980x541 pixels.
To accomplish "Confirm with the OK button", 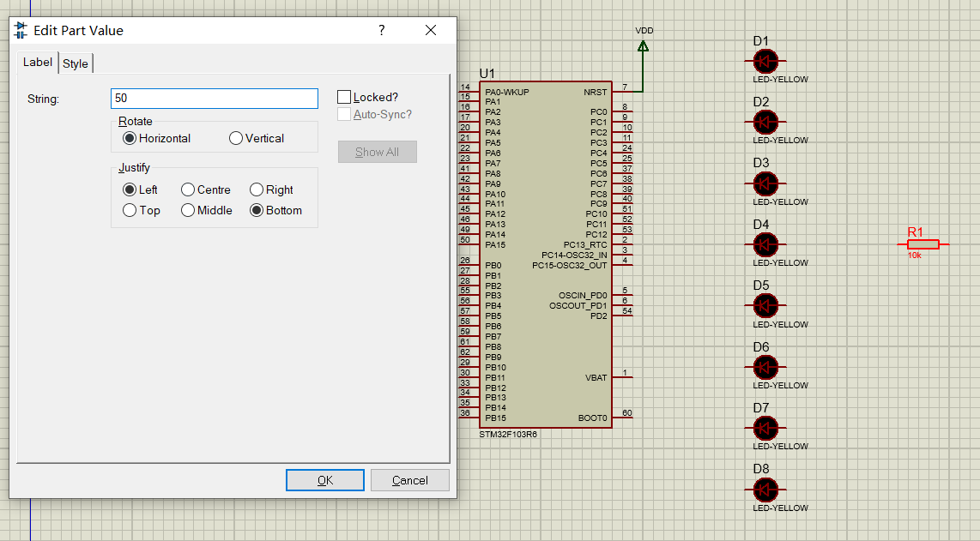I will tap(325, 480).
